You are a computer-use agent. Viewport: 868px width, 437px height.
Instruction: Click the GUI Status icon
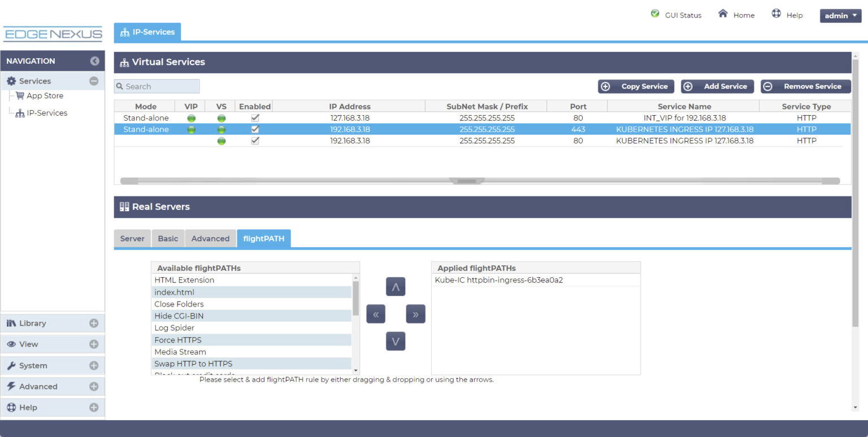tap(656, 14)
